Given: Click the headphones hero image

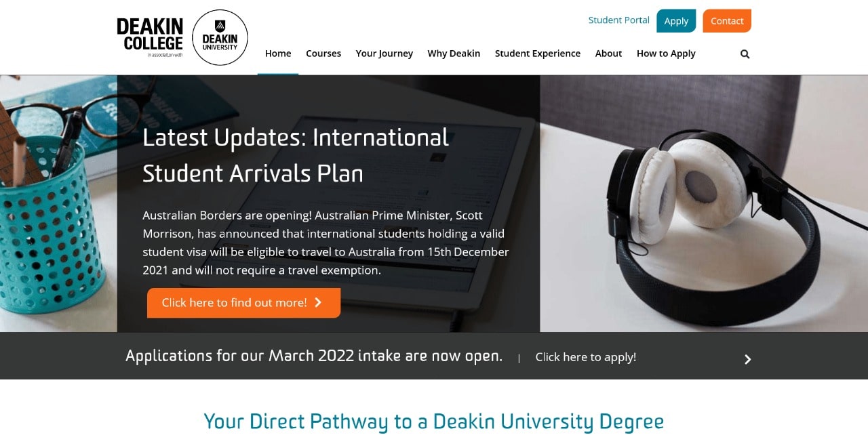Looking at the screenshot, I should pyautogui.click(x=703, y=203).
